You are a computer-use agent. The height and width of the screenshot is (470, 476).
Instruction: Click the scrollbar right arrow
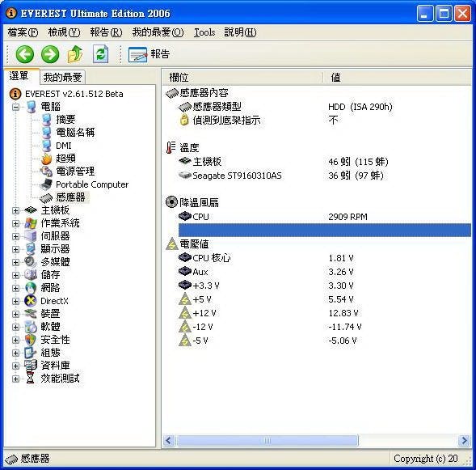coord(464,441)
